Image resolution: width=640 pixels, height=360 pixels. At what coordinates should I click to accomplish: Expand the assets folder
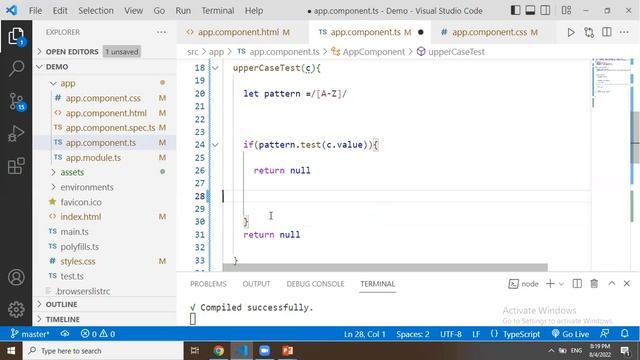[104, 172]
